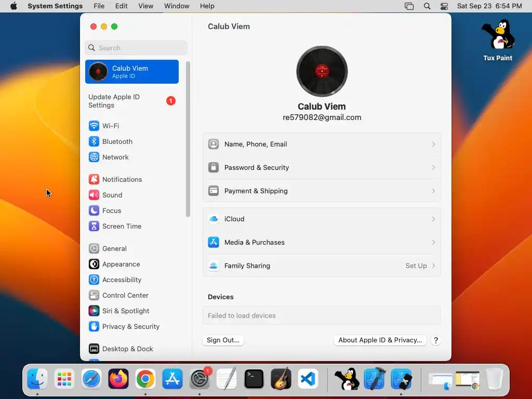Set up Family Sharing
This screenshot has height=399, width=532.
[322, 265]
